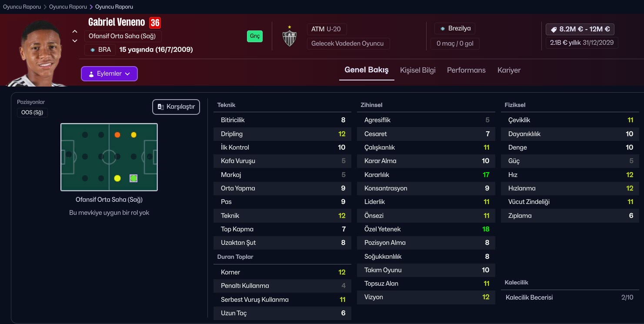Image resolution: width=644 pixels, height=324 pixels.
Task: Select the upper yellow position dot
Action: pyautogui.click(x=133, y=135)
